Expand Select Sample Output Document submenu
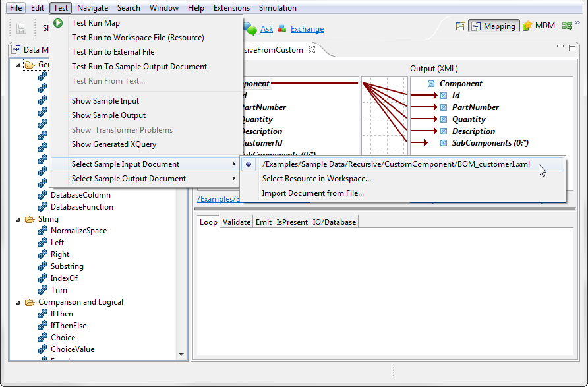Image resolution: width=588 pixels, height=387 pixels. point(129,179)
